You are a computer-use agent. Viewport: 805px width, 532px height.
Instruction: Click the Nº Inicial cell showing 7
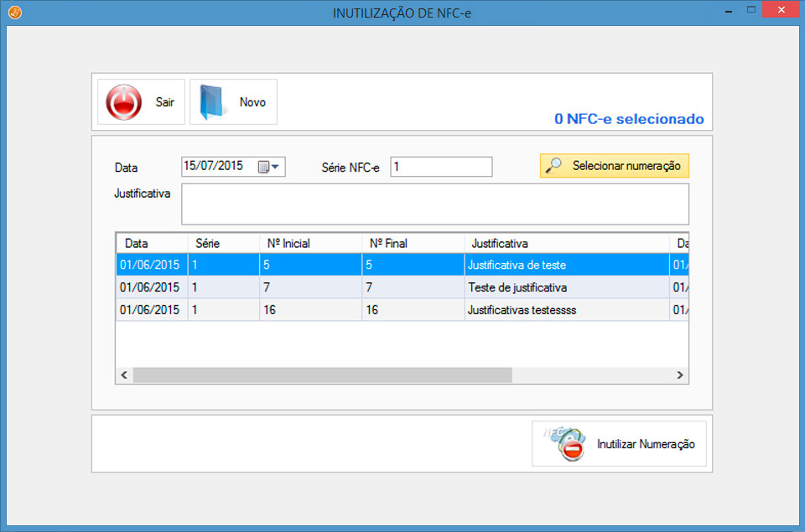pos(310,287)
